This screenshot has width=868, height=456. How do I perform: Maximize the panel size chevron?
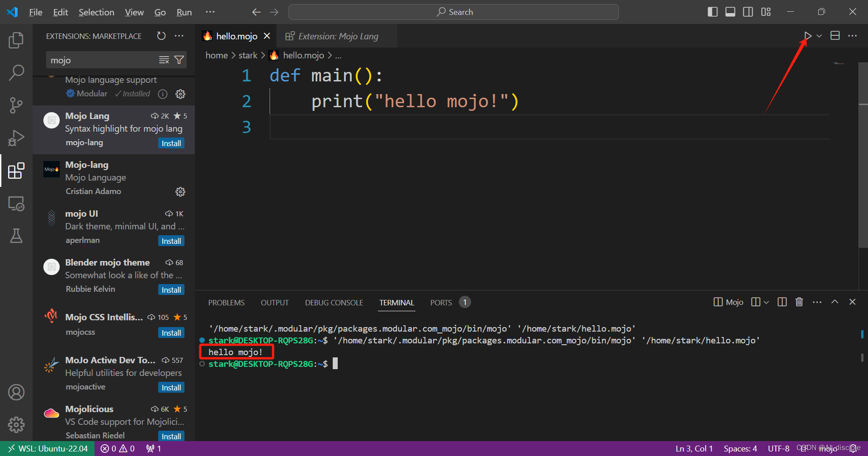835,302
